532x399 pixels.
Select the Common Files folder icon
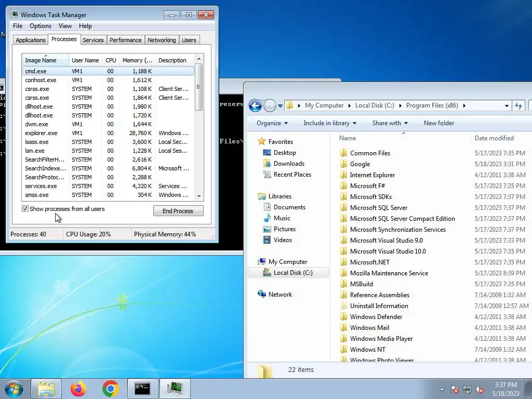[343, 153]
